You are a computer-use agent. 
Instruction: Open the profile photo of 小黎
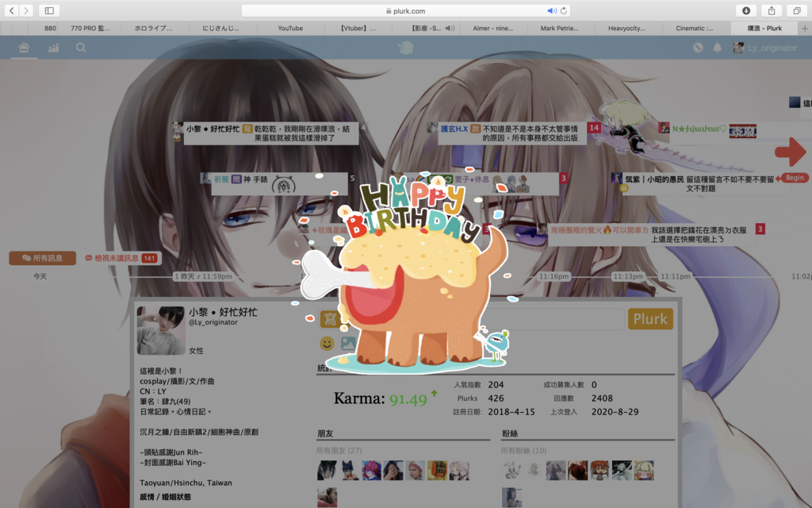pyautogui.click(x=161, y=330)
